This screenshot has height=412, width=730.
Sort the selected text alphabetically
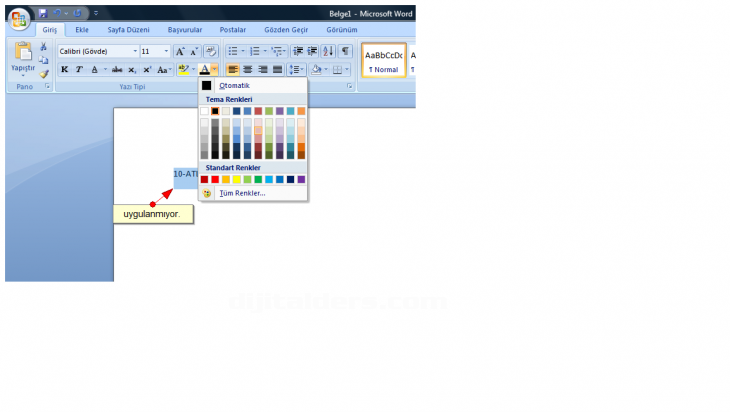tap(328, 51)
